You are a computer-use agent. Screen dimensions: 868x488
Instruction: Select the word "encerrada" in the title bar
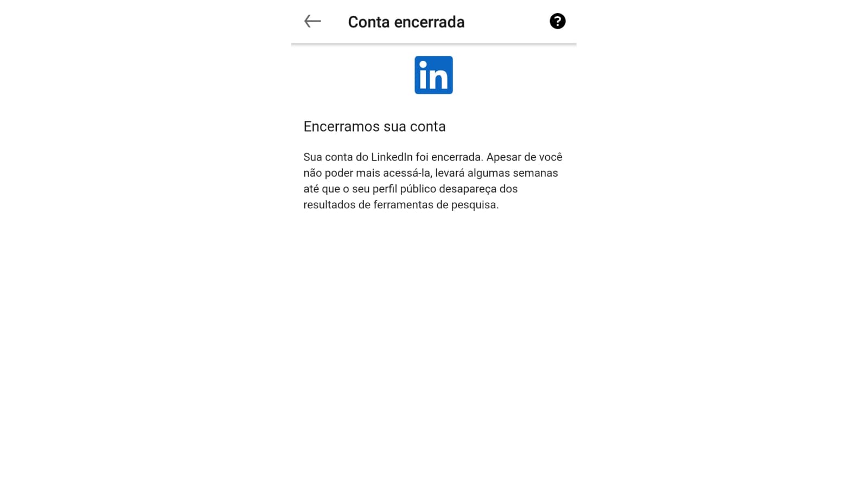click(x=429, y=22)
